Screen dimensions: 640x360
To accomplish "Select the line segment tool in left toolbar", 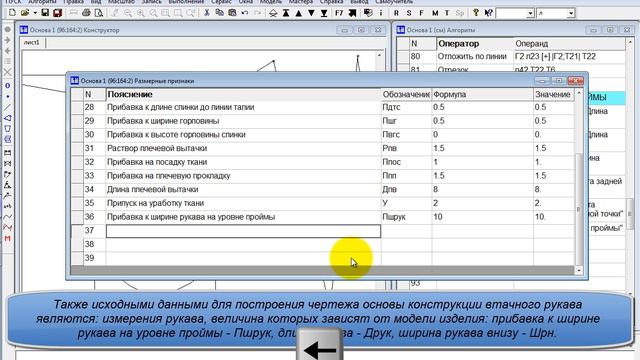I will click(7, 107).
